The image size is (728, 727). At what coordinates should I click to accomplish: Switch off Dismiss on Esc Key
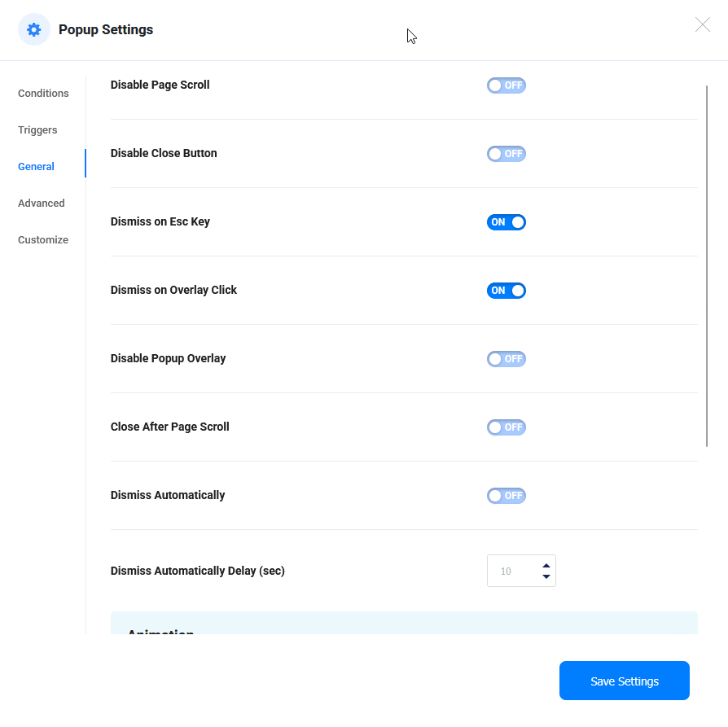click(x=506, y=221)
